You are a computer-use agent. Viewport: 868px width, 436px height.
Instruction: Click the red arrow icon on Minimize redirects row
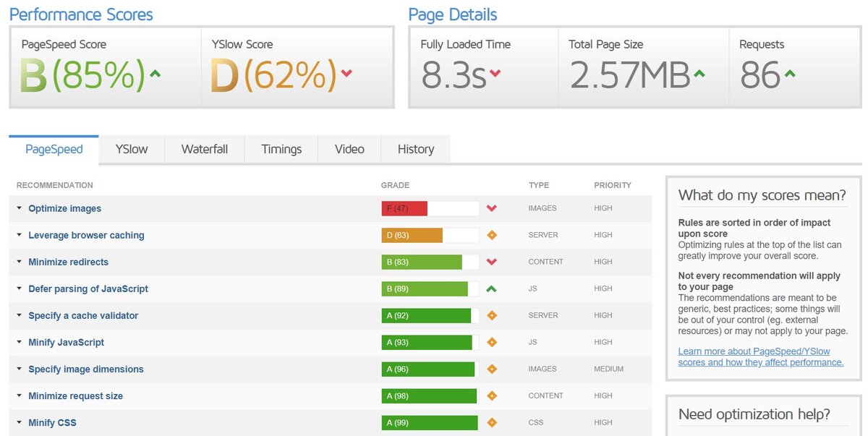point(492,261)
